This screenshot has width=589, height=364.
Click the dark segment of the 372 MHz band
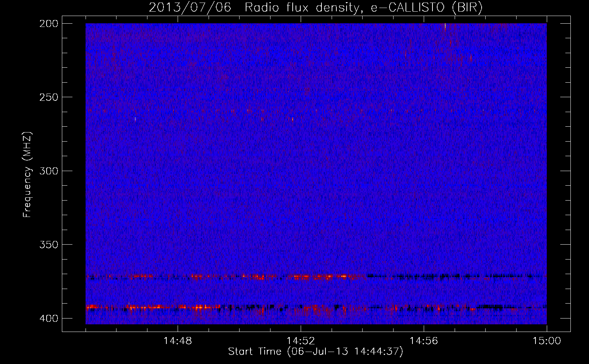455,276
